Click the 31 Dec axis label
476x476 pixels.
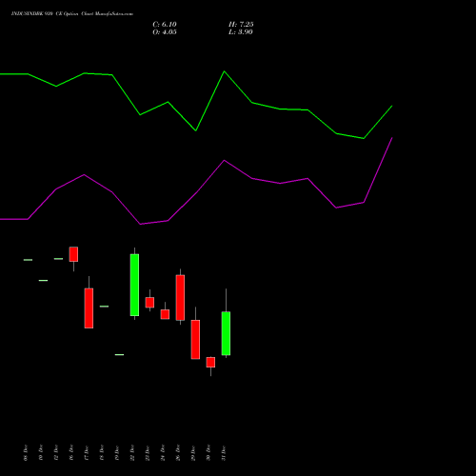point(224,453)
